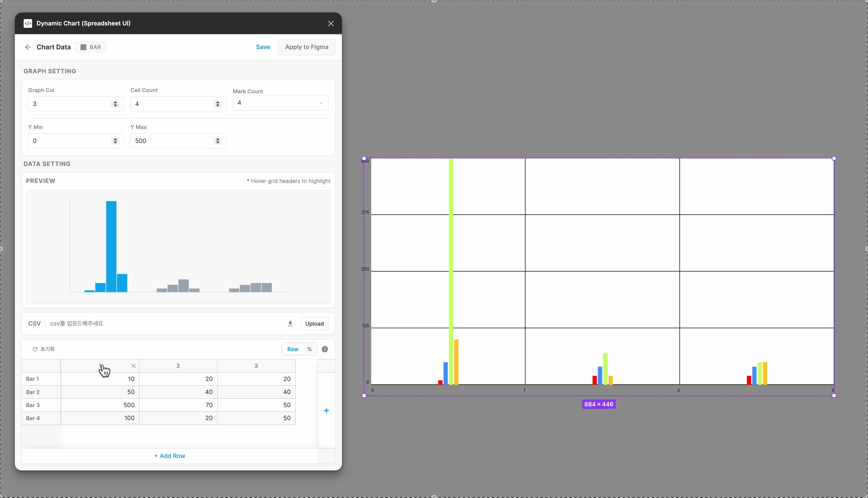This screenshot has height=498, width=868.
Task: Click the back arrow beside Chart Data
Action: tap(28, 47)
